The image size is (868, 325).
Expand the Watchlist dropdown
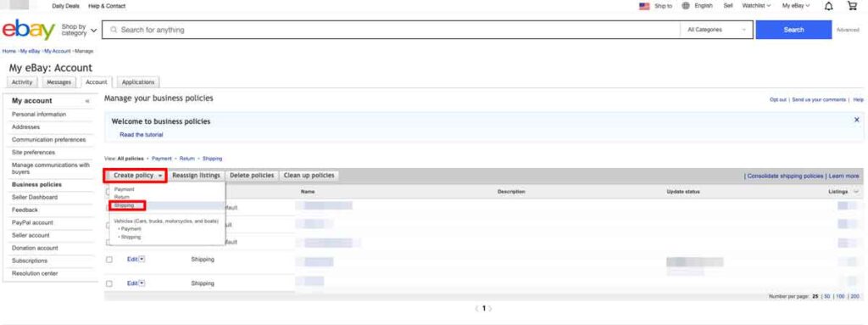tap(756, 6)
